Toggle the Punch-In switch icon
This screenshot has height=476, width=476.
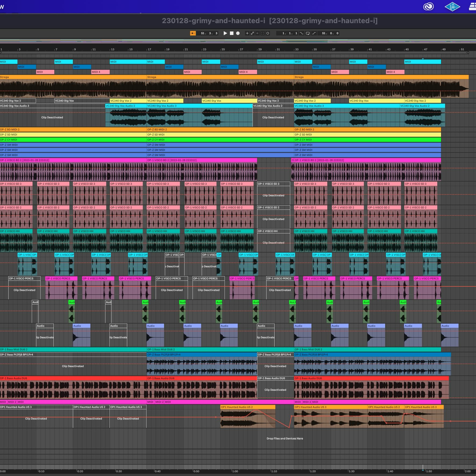pos(302,33)
